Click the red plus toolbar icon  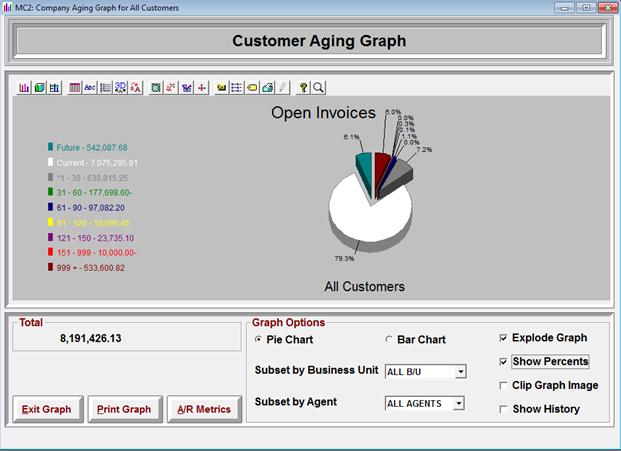pyautogui.click(x=202, y=88)
